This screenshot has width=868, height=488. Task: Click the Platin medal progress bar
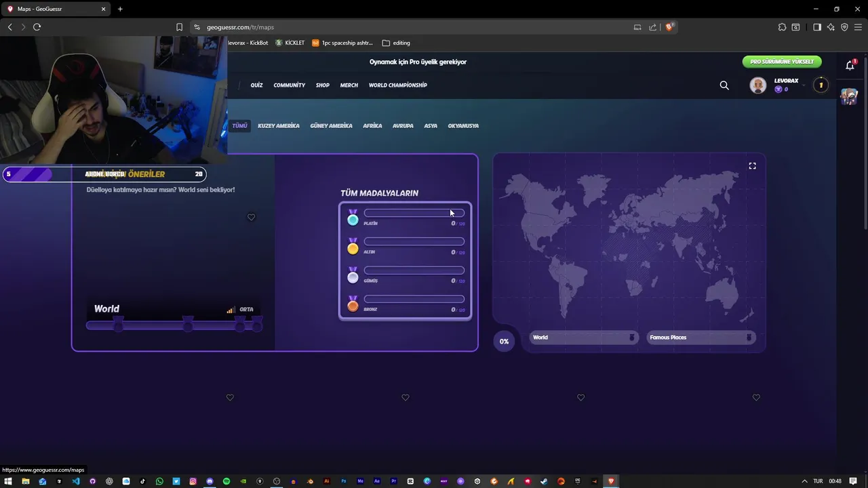(414, 213)
